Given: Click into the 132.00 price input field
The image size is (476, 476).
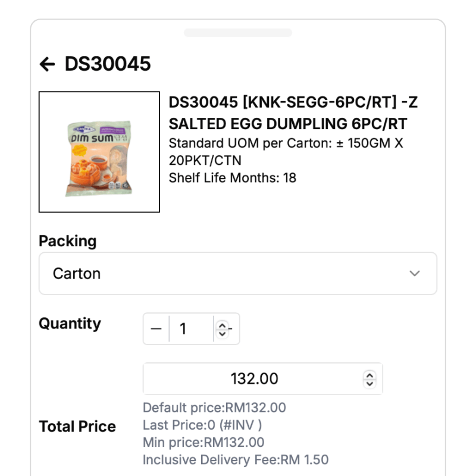Looking at the screenshot, I should 263,378.
